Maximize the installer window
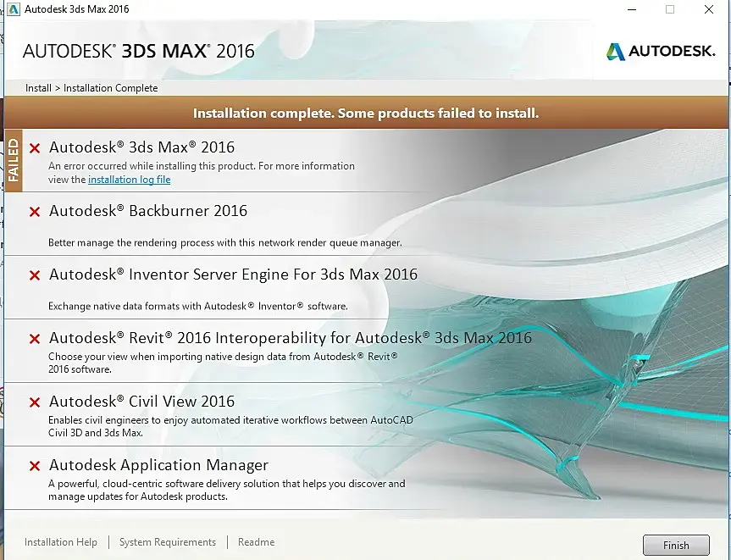 (670, 9)
